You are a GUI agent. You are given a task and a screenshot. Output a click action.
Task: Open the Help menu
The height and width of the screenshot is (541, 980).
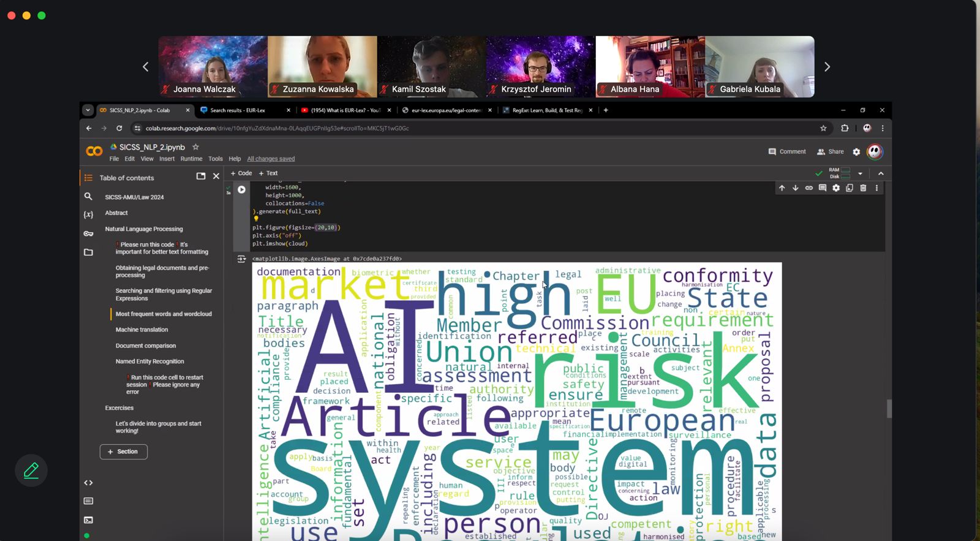(x=235, y=159)
